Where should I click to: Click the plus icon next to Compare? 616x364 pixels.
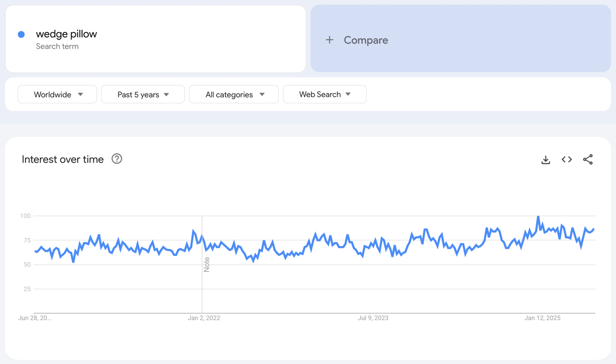pos(330,40)
